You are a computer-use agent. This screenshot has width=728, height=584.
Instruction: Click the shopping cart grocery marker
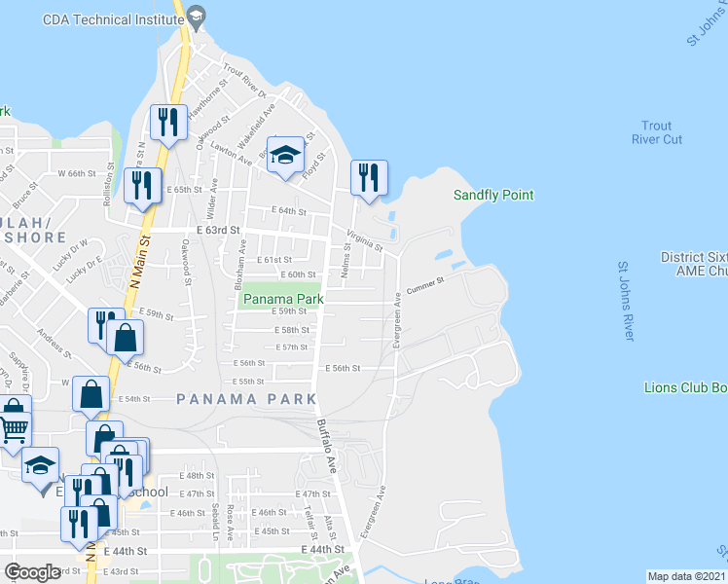click(14, 432)
